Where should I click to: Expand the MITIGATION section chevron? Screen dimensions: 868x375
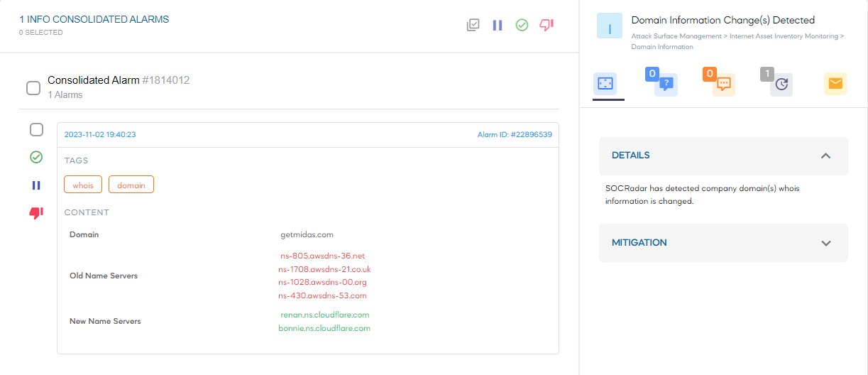point(825,243)
